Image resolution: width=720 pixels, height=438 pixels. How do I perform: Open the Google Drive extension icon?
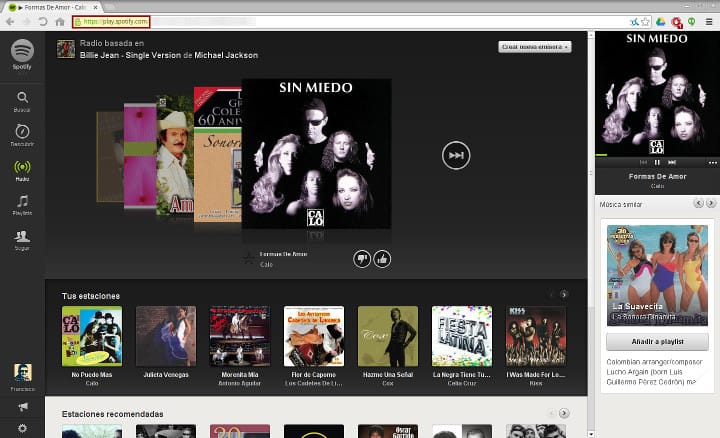tap(661, 22)
